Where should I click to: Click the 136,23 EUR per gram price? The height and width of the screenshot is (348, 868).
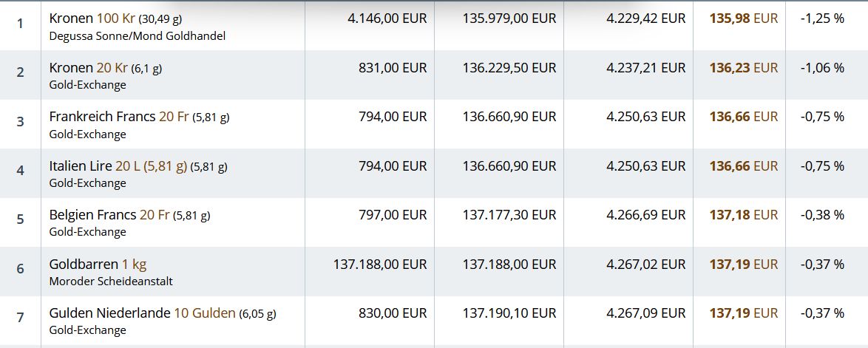pyautogui.click(x=744, y=67)
